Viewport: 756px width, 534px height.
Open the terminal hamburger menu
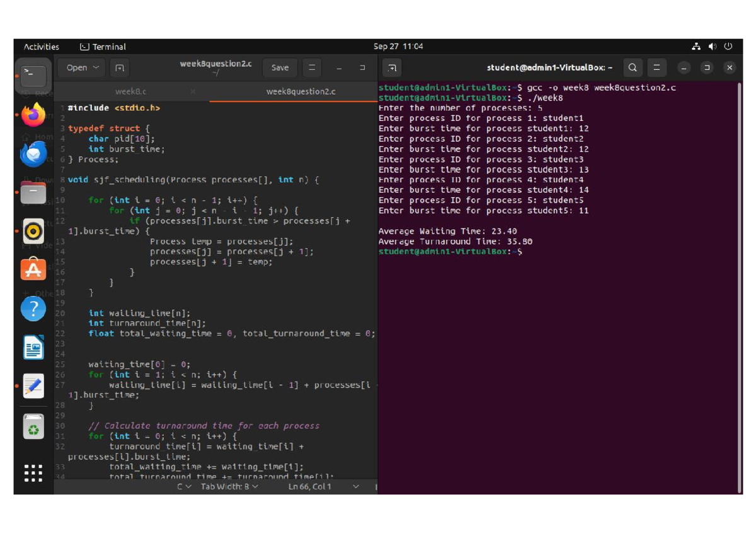(x=656, y=68)
